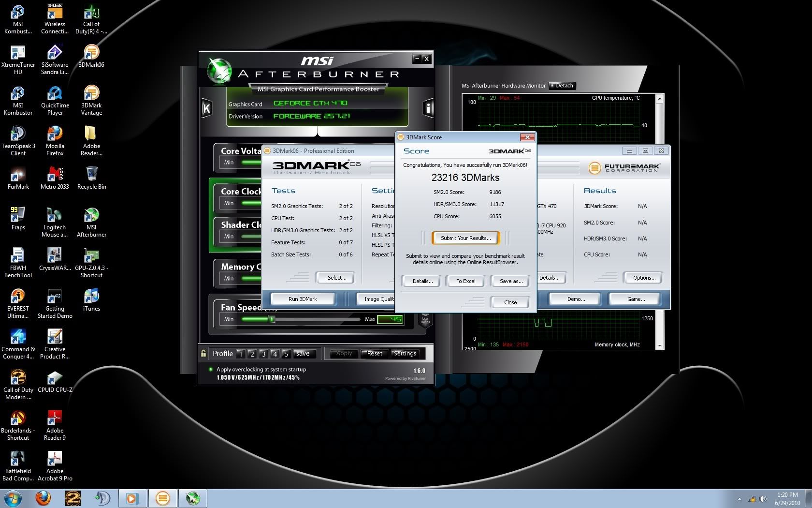The width and height of the screenshot is (812, 508).
Task: Select Afterburner profile slot 1
Action: [240, 354]
